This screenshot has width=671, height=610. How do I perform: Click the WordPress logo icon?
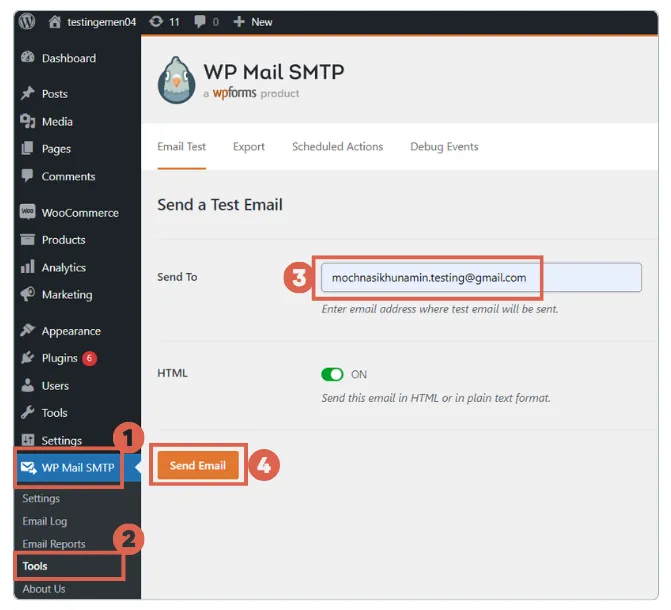coord(27,21)
